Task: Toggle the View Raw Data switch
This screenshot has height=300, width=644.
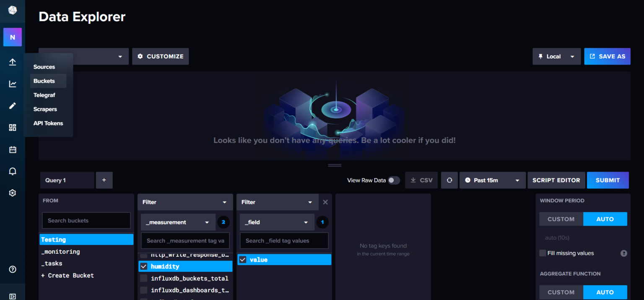Action: coord(393,180)
